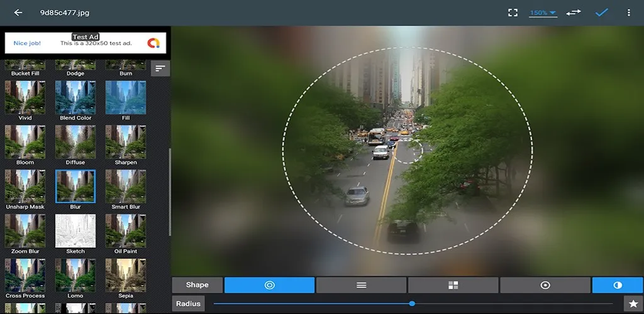The image size is (644, 314).
Task: Apply the Cross Process filter
Action: 25,275
